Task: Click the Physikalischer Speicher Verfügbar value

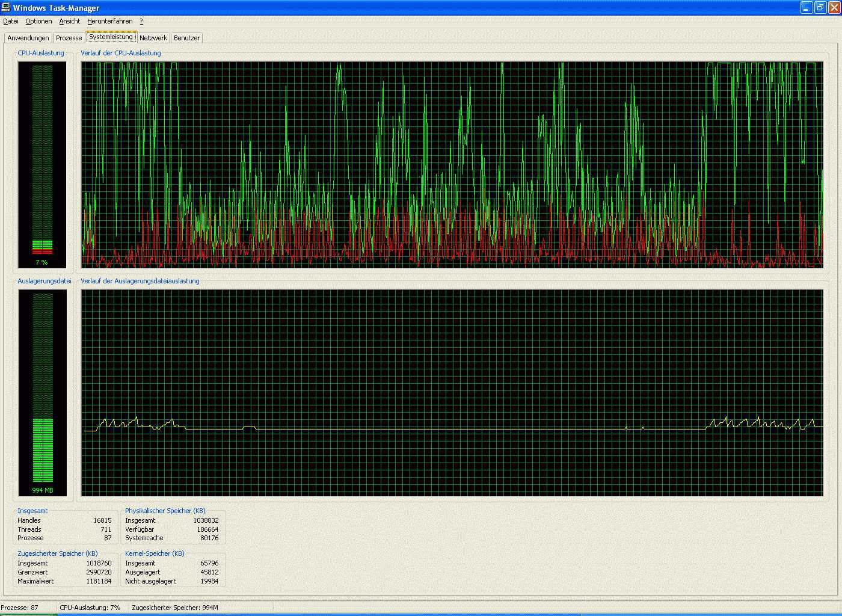Action: [207, 529]
